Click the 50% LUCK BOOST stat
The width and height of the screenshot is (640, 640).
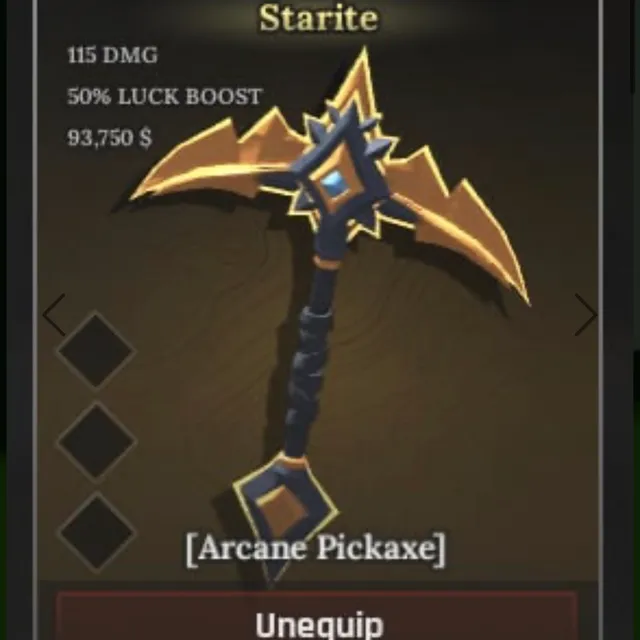click(164, 97)
